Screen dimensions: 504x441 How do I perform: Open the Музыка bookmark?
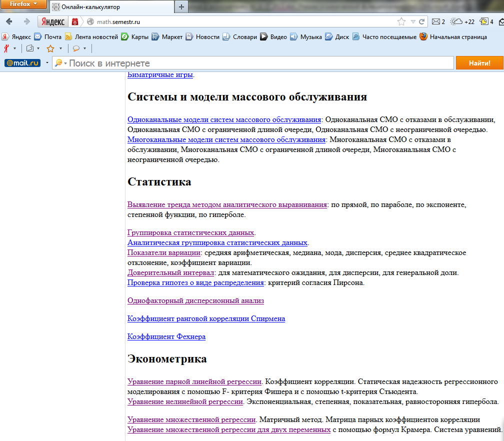click(306, 37)
